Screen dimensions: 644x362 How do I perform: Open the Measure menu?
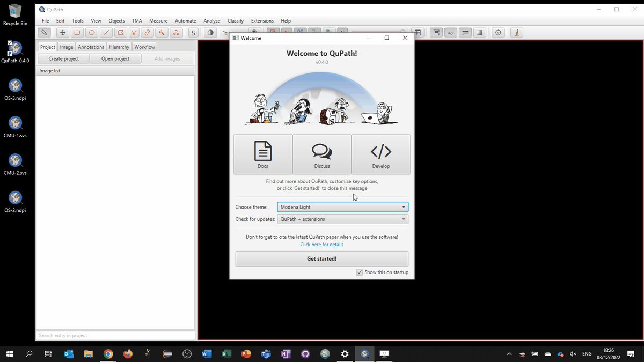click(x=158, y=21)
